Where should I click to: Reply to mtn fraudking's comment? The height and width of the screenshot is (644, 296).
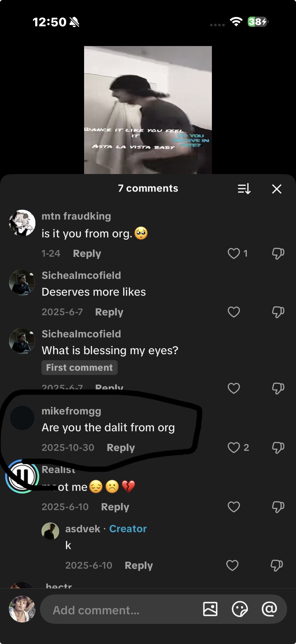coord(87,254)
